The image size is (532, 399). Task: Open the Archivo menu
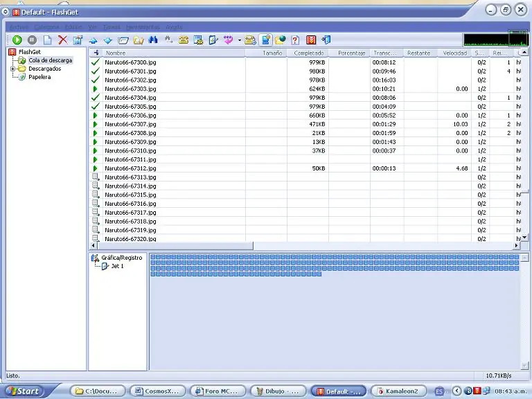(19, 27)
